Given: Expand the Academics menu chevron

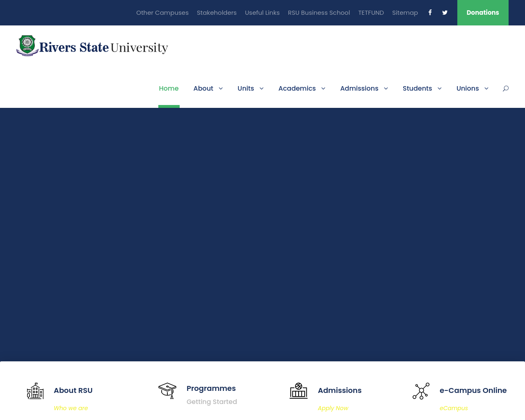Looking at the screenshot, I should 323,88.
